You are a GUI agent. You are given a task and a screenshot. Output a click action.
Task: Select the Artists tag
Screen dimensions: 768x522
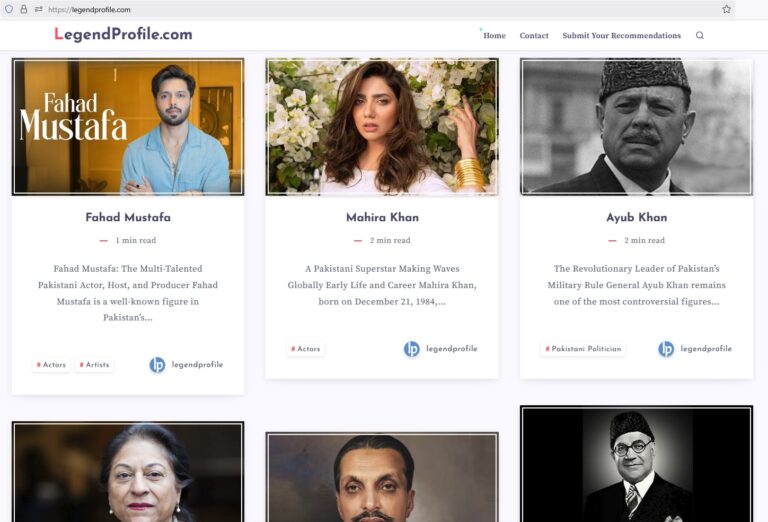click(x=95, y=365)
